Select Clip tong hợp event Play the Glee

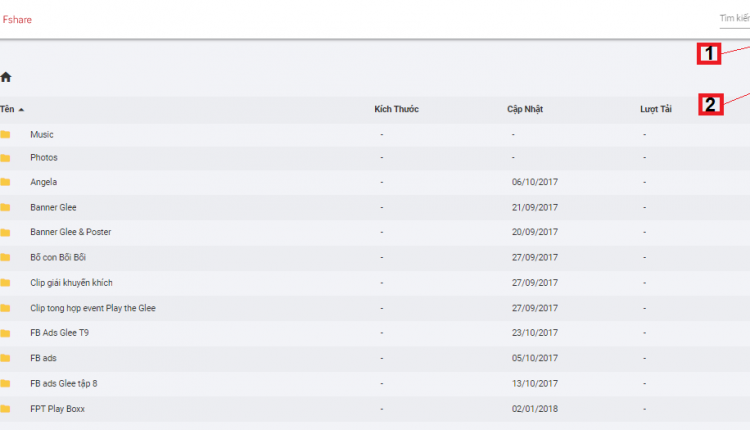[93, 308]
